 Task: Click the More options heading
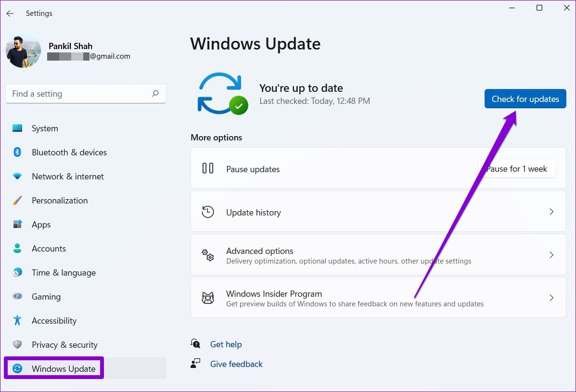pyautogui.click(x=217, y=138)
